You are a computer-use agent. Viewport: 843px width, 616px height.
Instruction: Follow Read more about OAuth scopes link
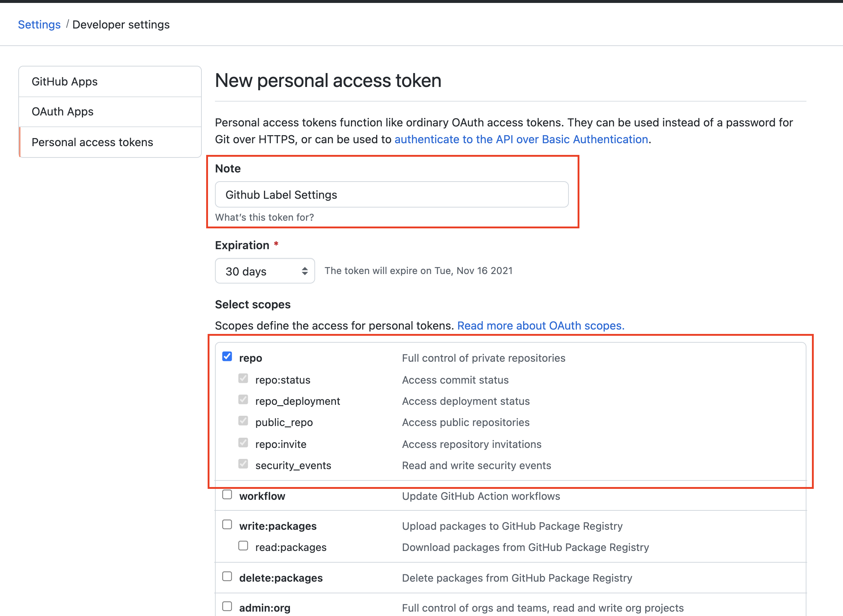(540, 326)
